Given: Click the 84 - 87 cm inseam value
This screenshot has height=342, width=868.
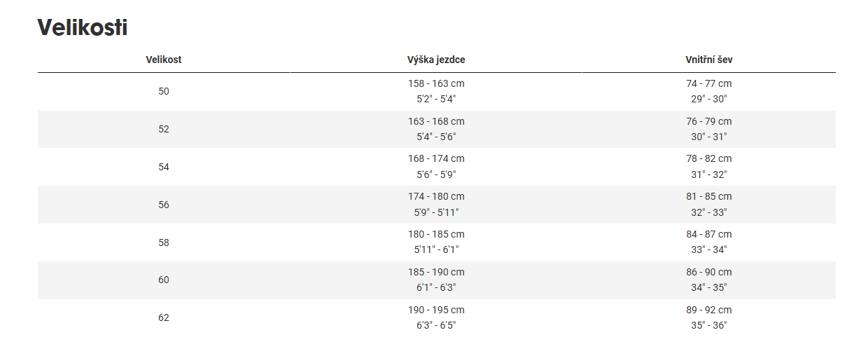Looking at the screenshot, I should (x=708, y=234).
